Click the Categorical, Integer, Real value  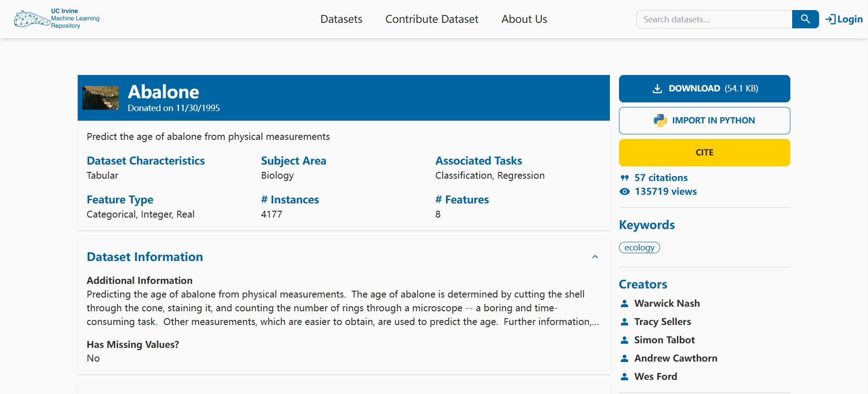[141, 214]
